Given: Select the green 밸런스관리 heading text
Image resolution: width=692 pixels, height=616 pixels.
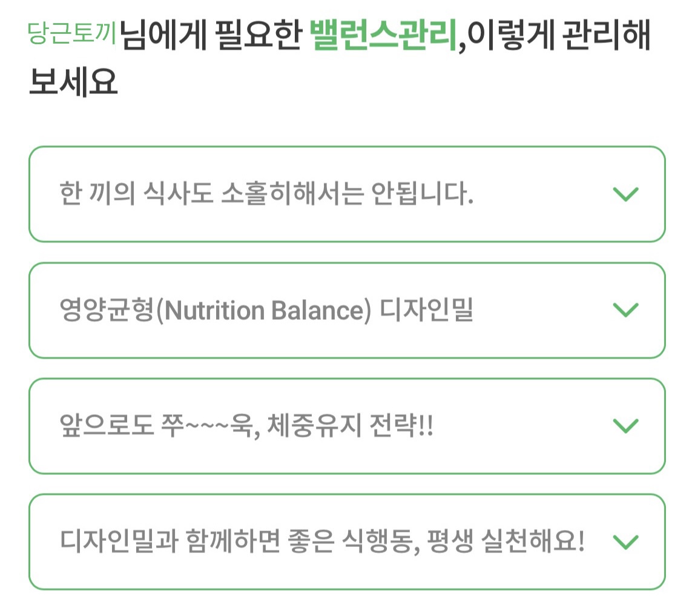Looking at the screenshot, I should click(383, 35).
